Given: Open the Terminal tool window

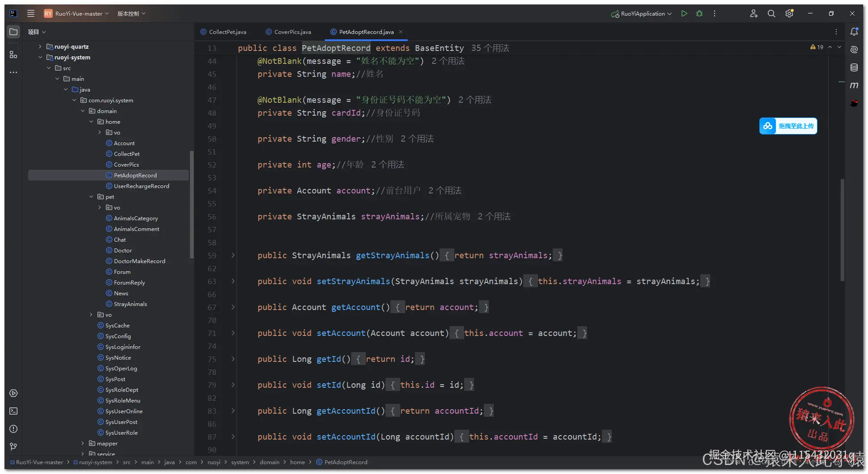Looking at the screenshot, I should click(13, 411).
